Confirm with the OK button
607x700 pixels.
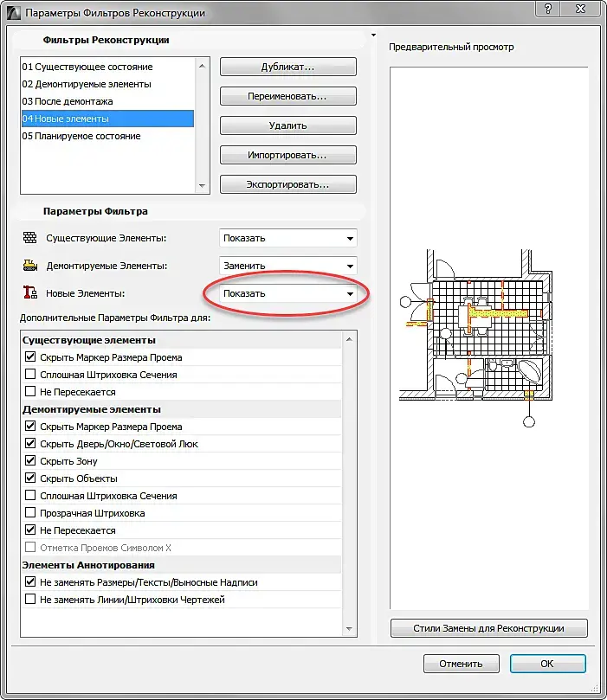pyautogui.click(x=547, y=664)
